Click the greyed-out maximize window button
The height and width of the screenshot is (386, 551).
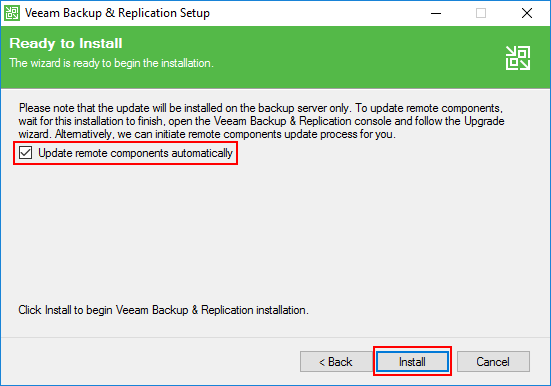(x=481, y=13)
